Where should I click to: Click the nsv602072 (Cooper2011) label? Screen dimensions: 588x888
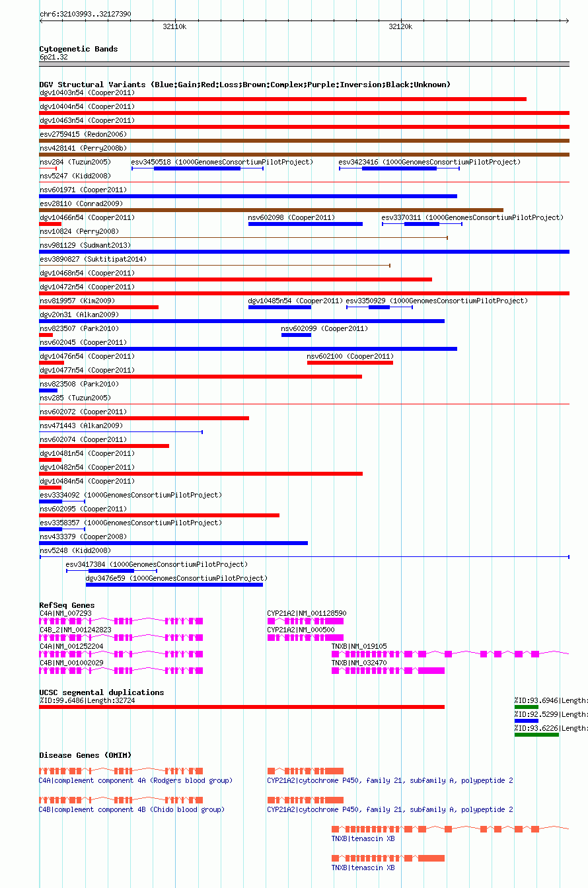coord(83,412)
